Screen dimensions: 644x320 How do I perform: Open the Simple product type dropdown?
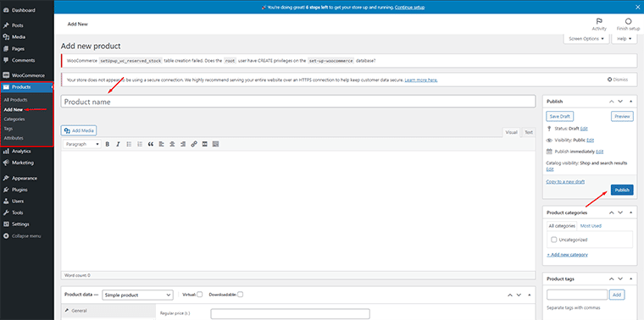(137, 295)
